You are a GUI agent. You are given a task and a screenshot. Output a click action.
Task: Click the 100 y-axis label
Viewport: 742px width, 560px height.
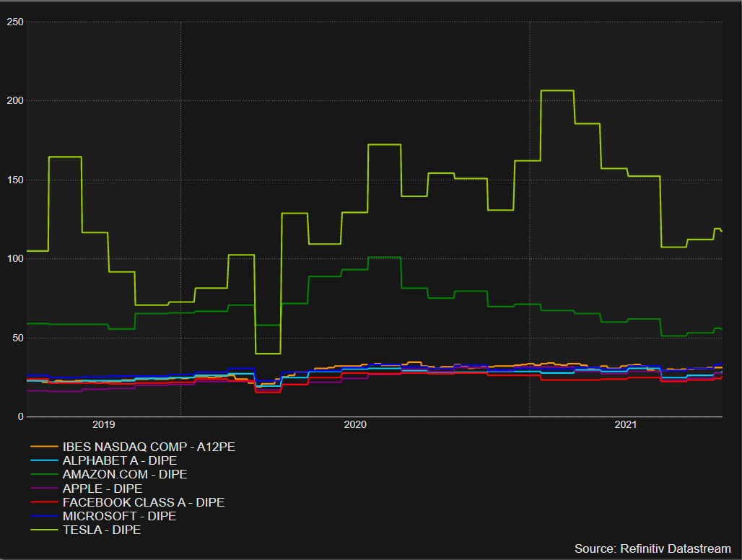tap(15, 259)
